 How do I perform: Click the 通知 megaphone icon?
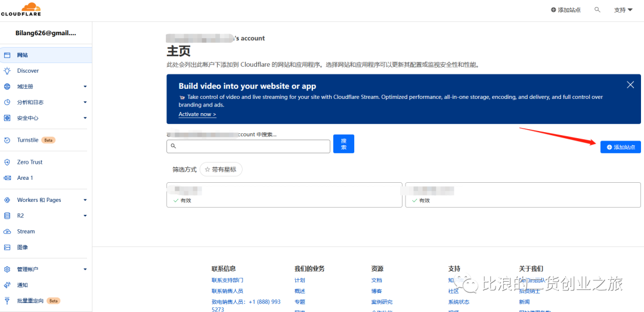click(7, 285)
